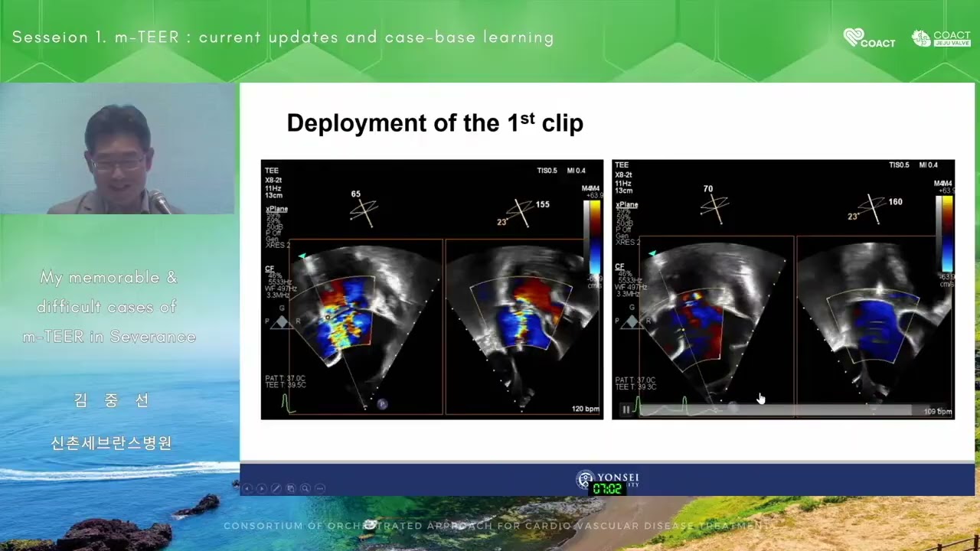Image resolution: width=980 pixels, height=551 pixels.
Task: Click the '109 bpm' heart rate value
Action: [x=938, y=412]
